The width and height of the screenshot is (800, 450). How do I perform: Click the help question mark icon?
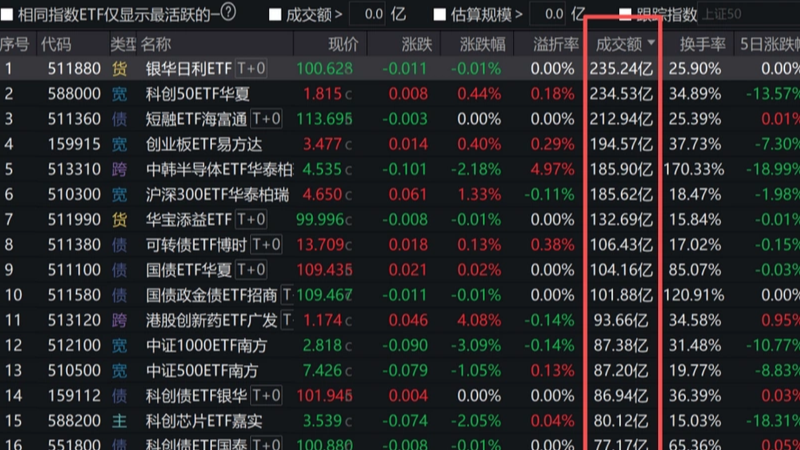[229, 12]
